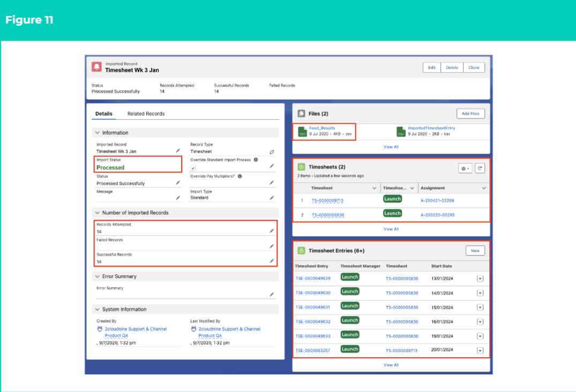Viewport: 576px width, 392px height.
Task: Click the Files panel icon
Action: (x=301, y=114)
